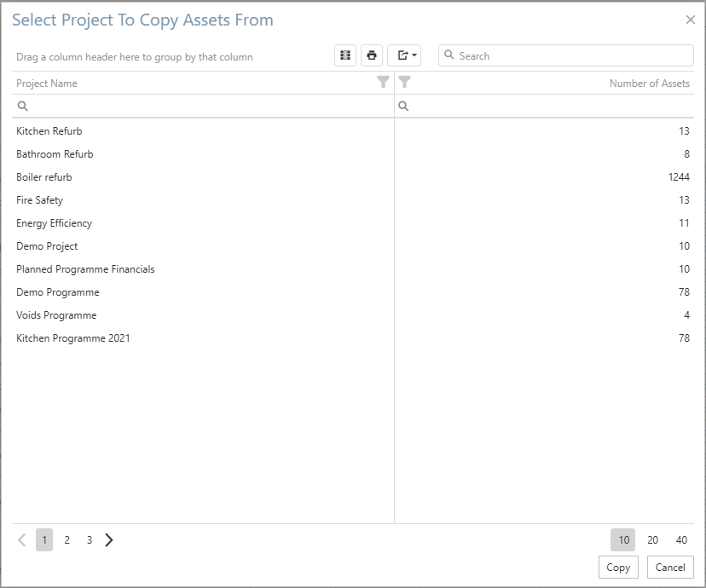Click the Number of Assets filter icon
The image size is (706, 588).
[405, 83]
